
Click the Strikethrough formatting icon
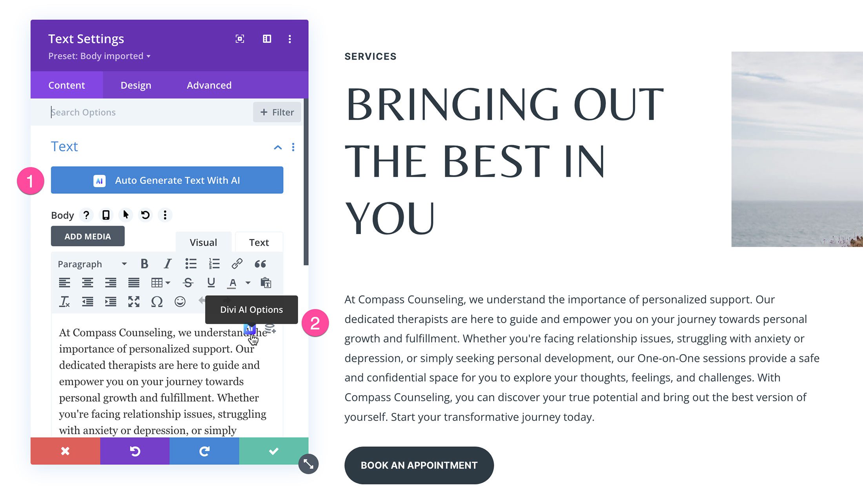tap(187, 282)
